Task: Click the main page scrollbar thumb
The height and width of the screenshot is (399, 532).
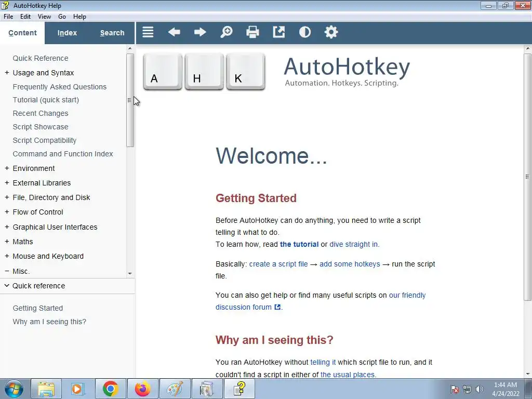Action: pos(527,177)
